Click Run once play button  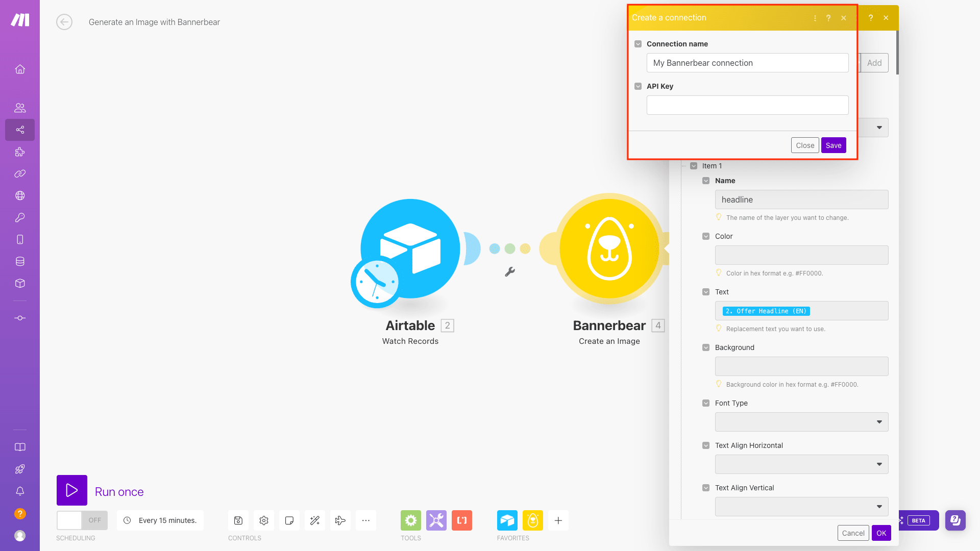[72, 490]
